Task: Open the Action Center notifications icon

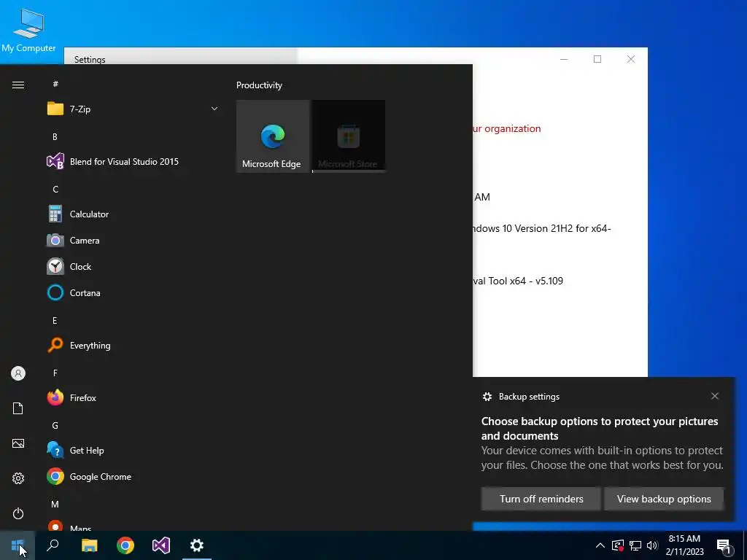Action: [724, 545]
